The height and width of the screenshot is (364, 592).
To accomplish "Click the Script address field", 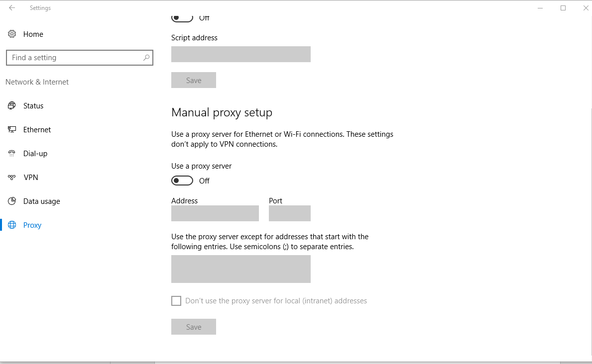I will [x=241, y=54].
